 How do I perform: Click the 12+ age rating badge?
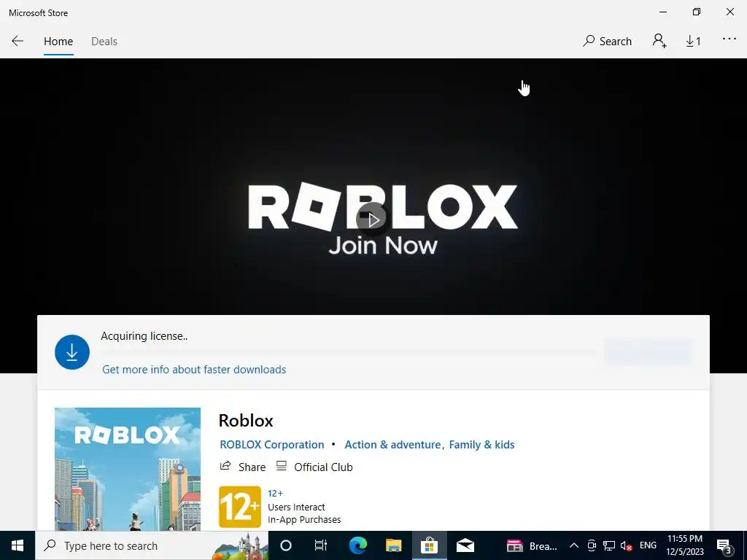(239, 507)
